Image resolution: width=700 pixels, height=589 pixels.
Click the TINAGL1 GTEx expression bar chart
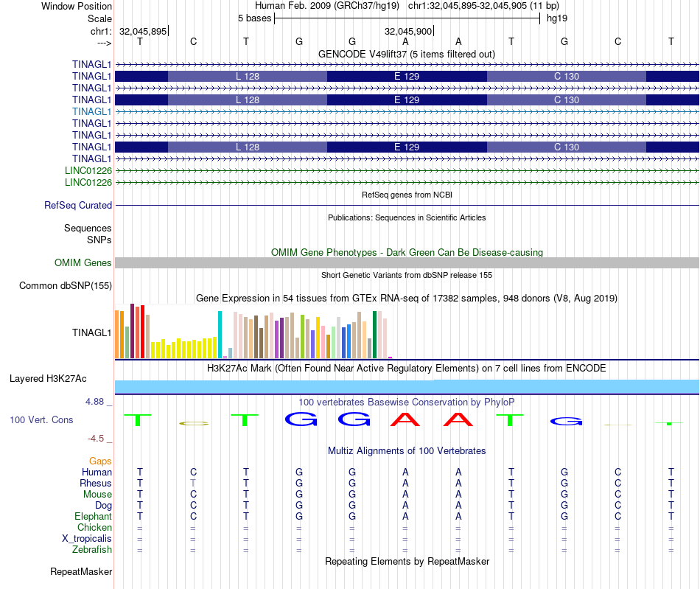pos(253,331)
